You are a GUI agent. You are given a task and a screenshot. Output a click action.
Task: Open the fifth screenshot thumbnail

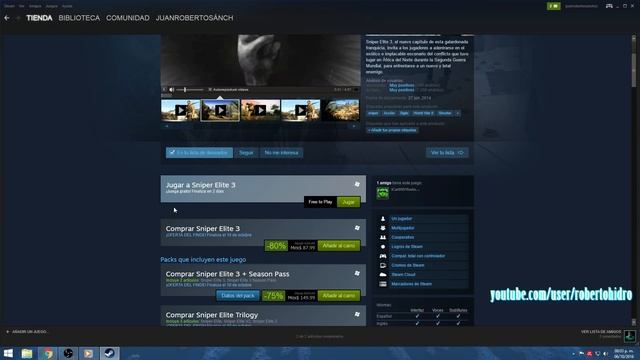click(340, 110)
